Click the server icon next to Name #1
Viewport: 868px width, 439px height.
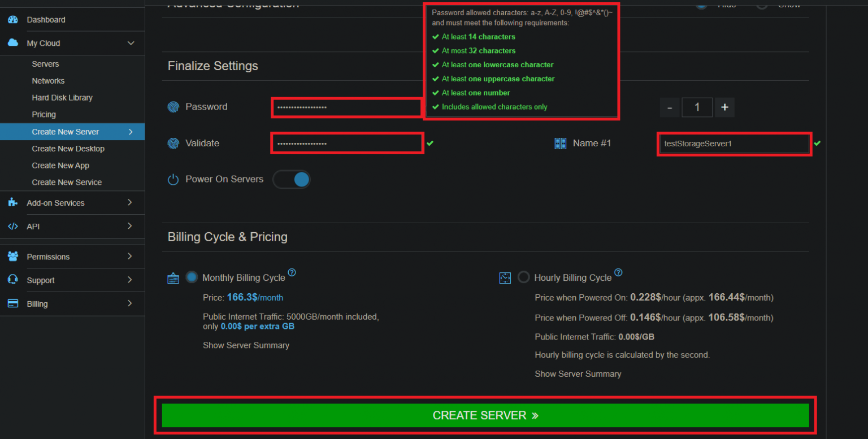pyautogui.click(x=560, y=143)
